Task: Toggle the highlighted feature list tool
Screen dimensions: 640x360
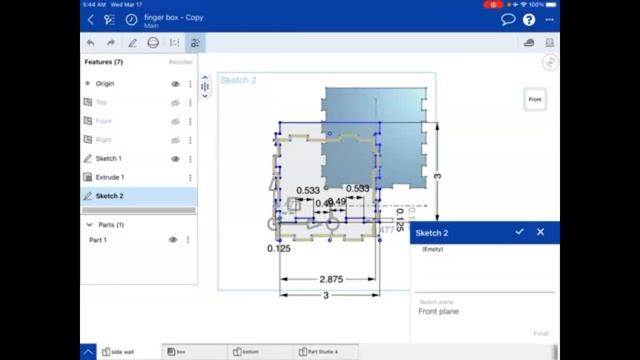Action: 195,43
